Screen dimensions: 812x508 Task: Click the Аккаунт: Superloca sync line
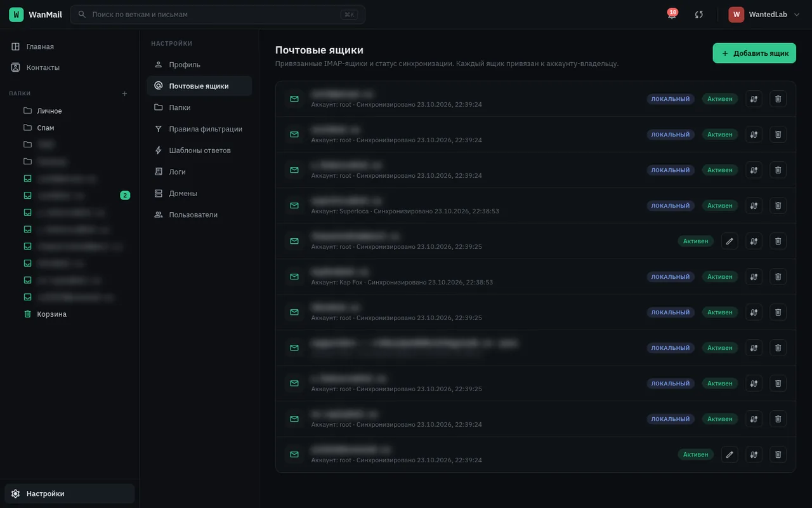(405, 211)
